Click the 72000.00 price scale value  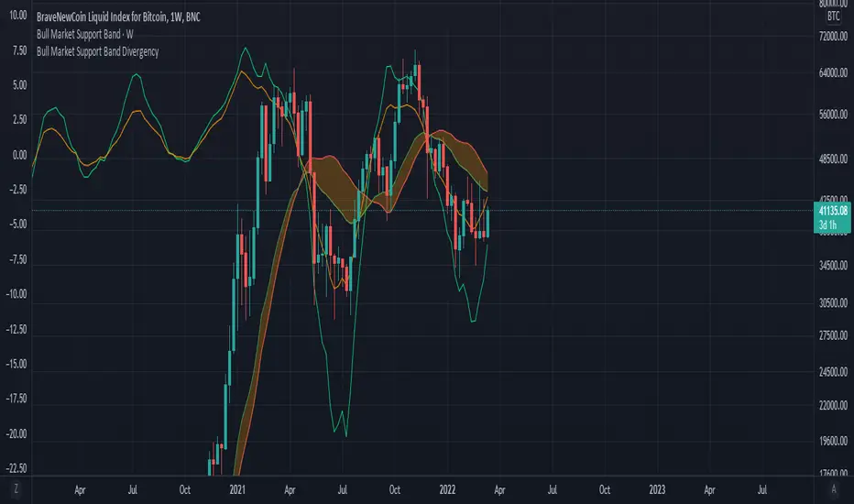833,37
